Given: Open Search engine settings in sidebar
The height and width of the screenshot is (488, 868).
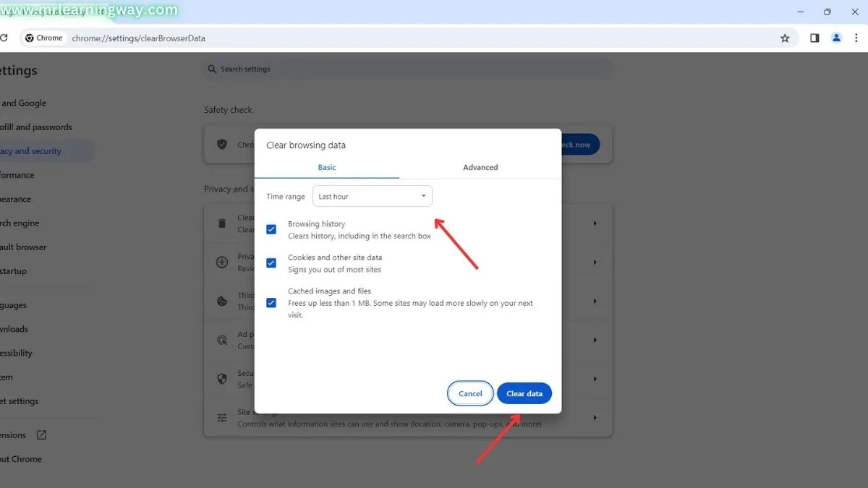Looking at the screenshot, I should tap(20, 223).
